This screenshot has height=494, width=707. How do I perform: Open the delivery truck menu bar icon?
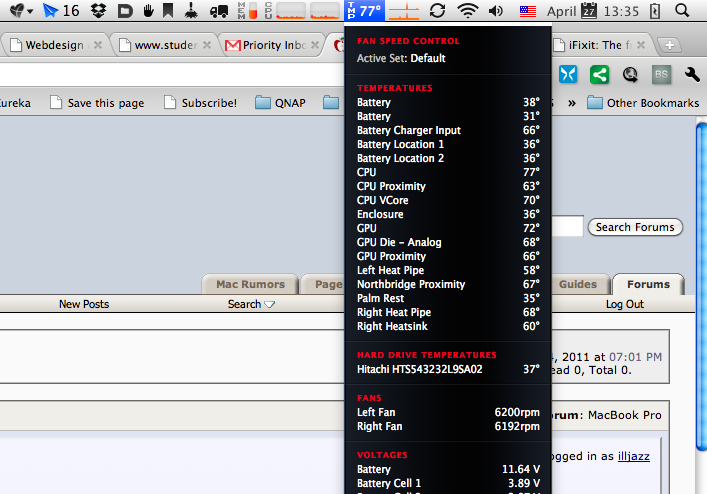219,10
